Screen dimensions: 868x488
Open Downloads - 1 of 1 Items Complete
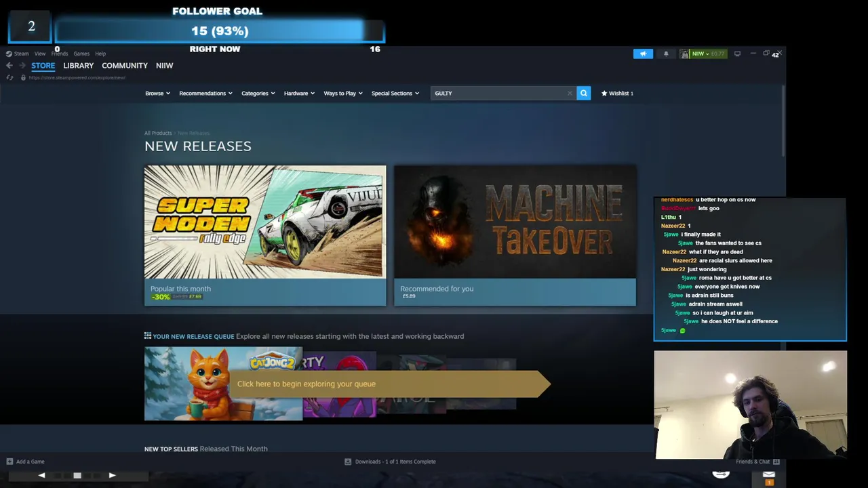click(x=395, y=462)
